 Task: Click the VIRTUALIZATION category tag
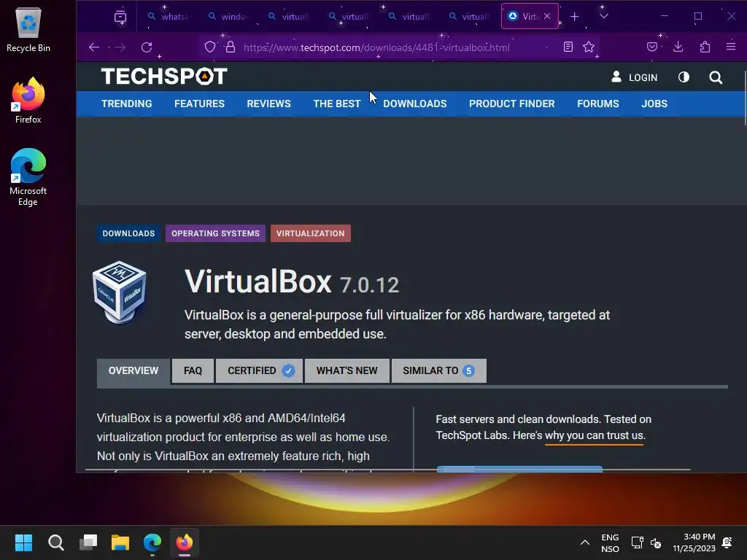pos(311,233)
